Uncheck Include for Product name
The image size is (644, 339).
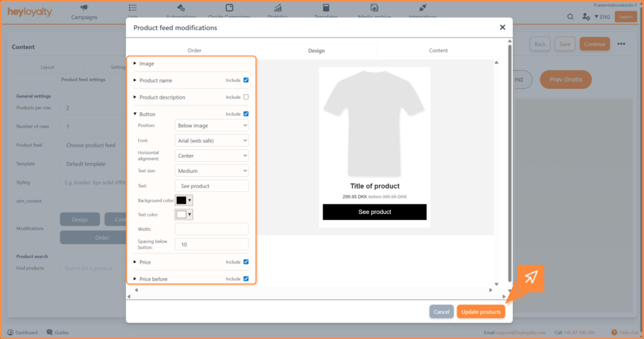coord(246,80)
